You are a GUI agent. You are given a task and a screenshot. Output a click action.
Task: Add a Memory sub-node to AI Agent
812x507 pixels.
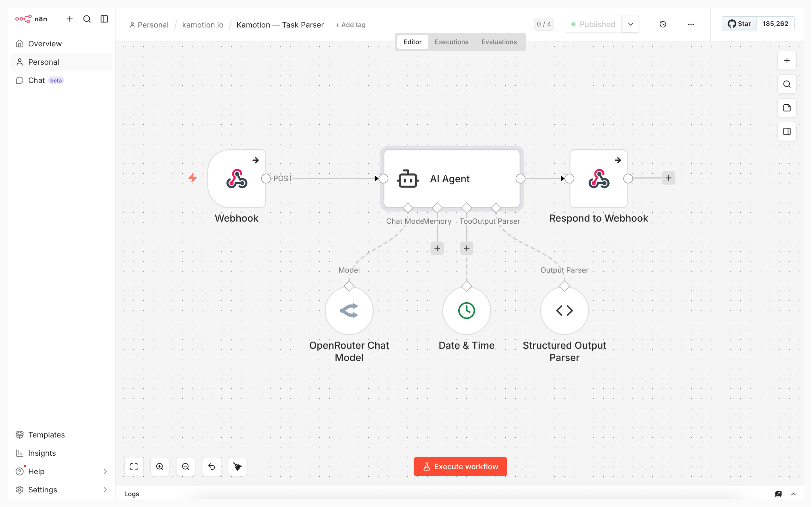pyautogui.click(x=437, y=248)
